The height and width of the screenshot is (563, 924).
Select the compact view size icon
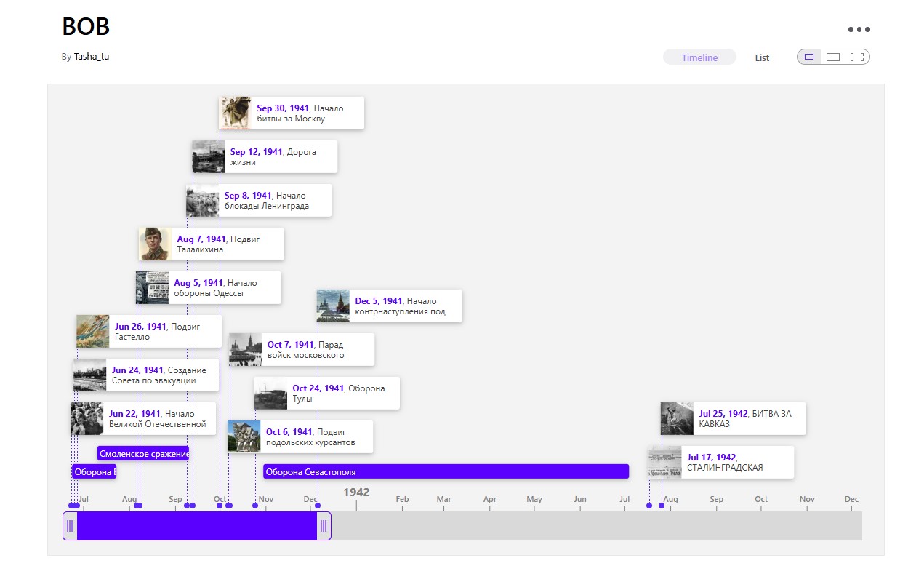[809, 57]
